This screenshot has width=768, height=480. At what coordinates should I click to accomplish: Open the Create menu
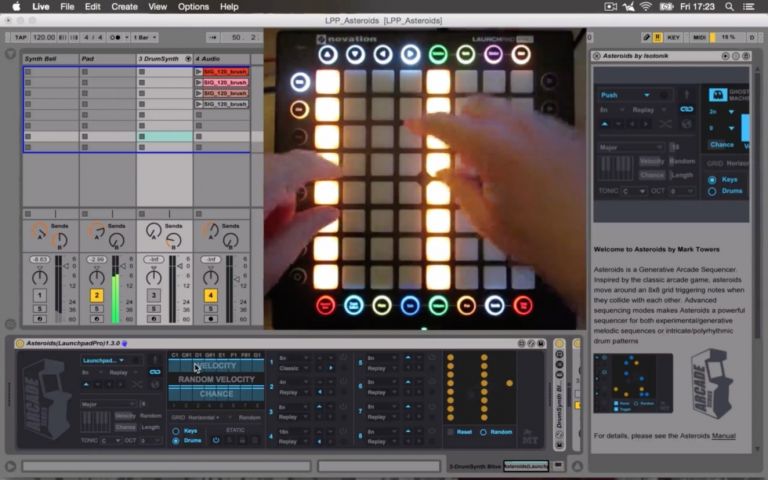pyautogui.click(x=124, y=7)
